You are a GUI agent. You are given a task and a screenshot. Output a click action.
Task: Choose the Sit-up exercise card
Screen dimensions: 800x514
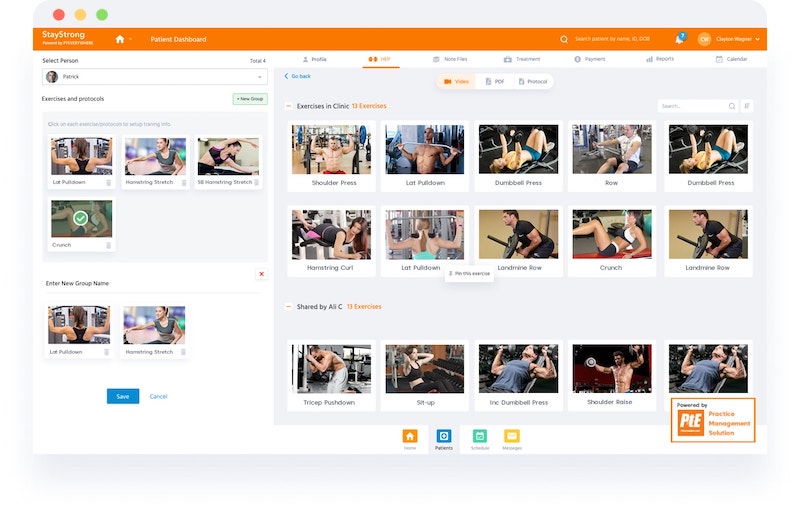click(425, 376)
